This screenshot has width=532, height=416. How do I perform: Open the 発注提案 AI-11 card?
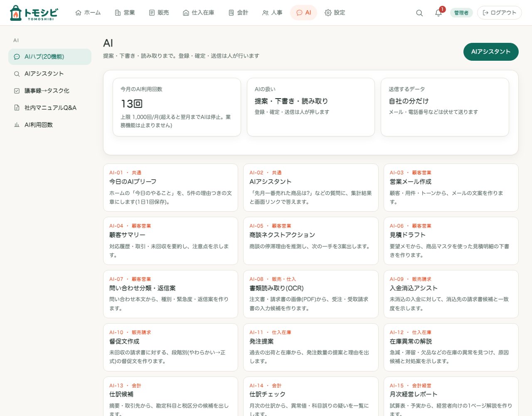point(311,347)
